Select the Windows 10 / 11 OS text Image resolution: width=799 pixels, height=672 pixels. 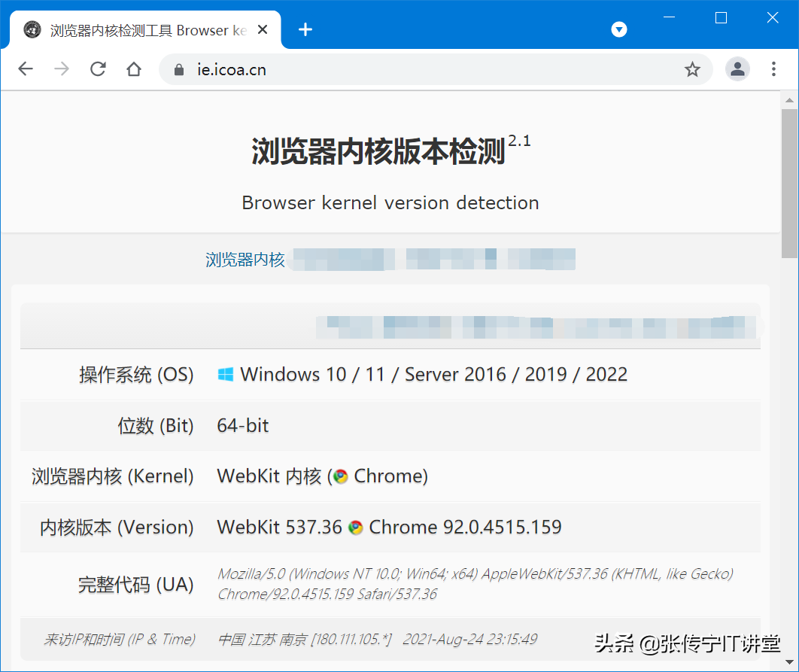click(x=433, y=375)
